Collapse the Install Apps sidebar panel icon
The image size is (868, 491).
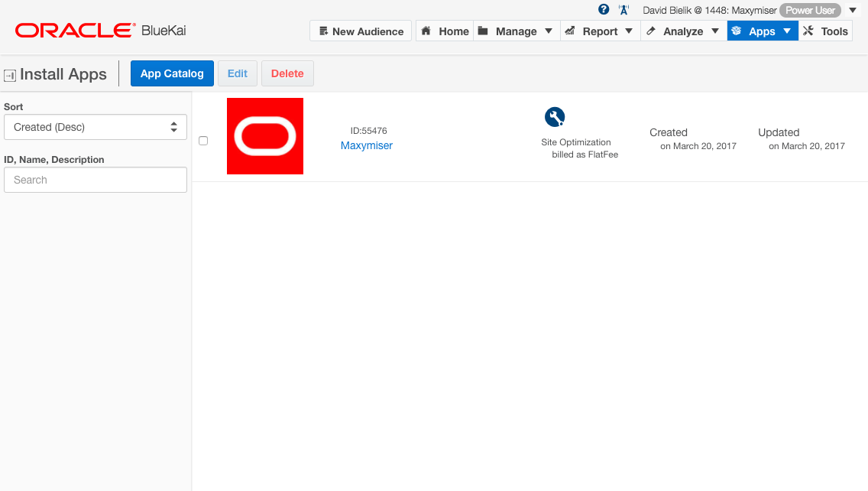point(9,76)
